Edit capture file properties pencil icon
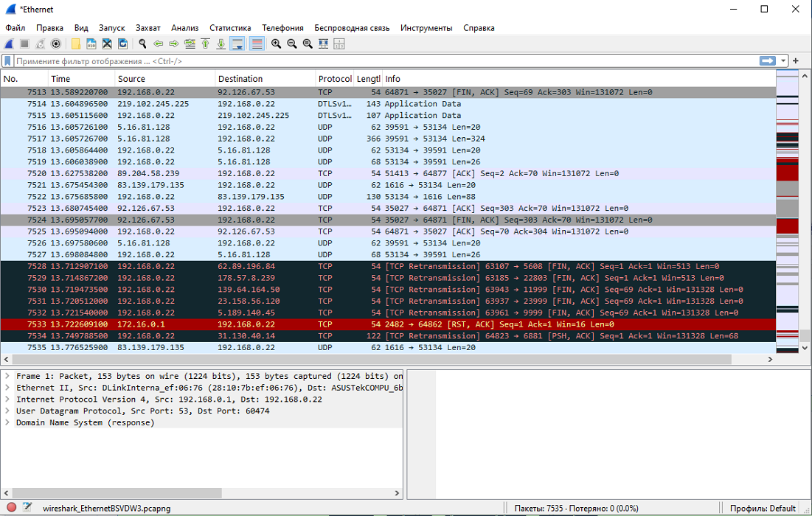Screen dimensions: 812x516 [x=27, y=508]
